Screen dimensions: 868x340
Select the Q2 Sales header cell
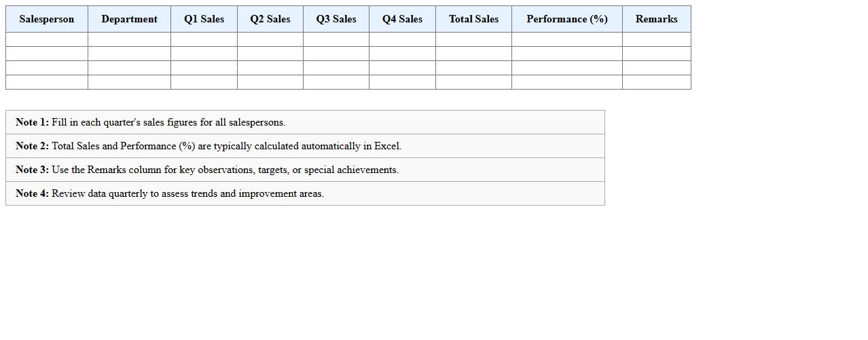coord(270,19)
